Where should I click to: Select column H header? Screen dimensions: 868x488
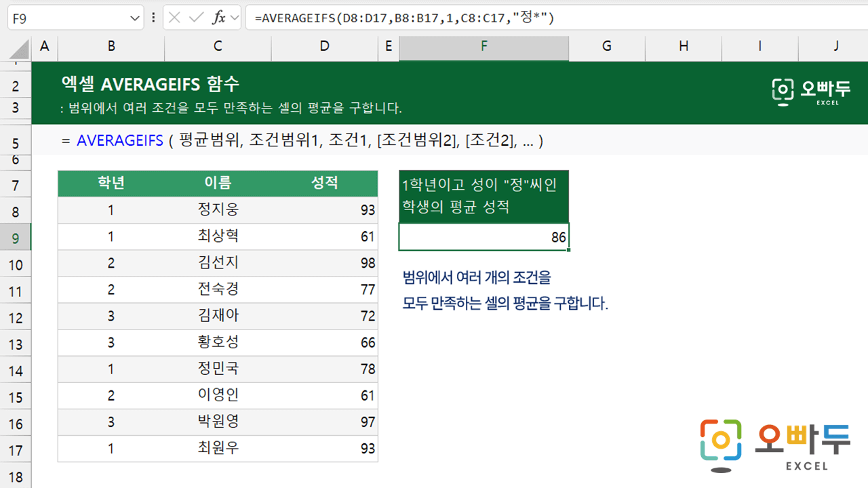684,46
